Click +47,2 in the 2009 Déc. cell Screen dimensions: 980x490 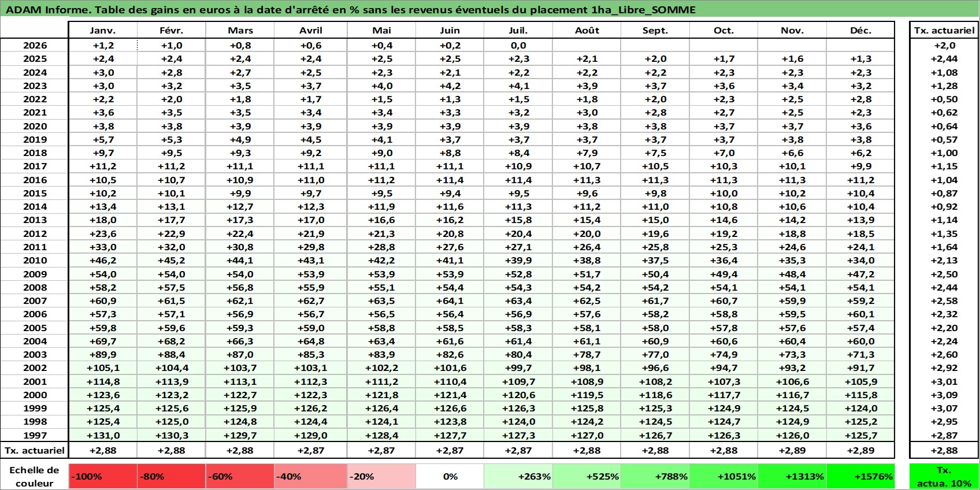click(861, 274)
